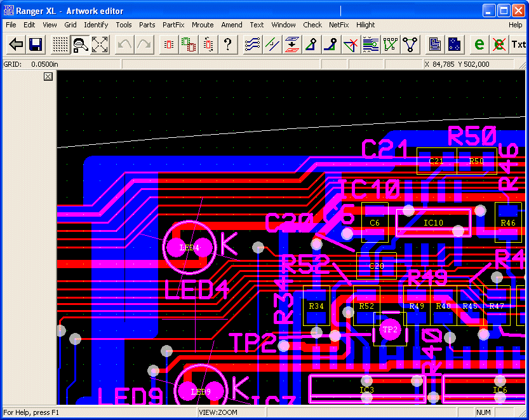This screenshot has width=529, height=420.
Task: Close the left side panel with X
Action: [x=48, y=77]
